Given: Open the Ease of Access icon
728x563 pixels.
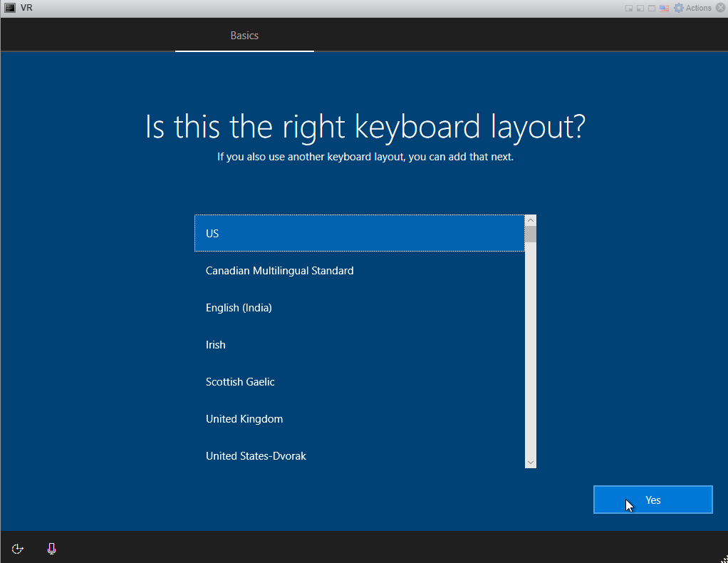Looking at the screenshot, I should (x=17, y=549).
